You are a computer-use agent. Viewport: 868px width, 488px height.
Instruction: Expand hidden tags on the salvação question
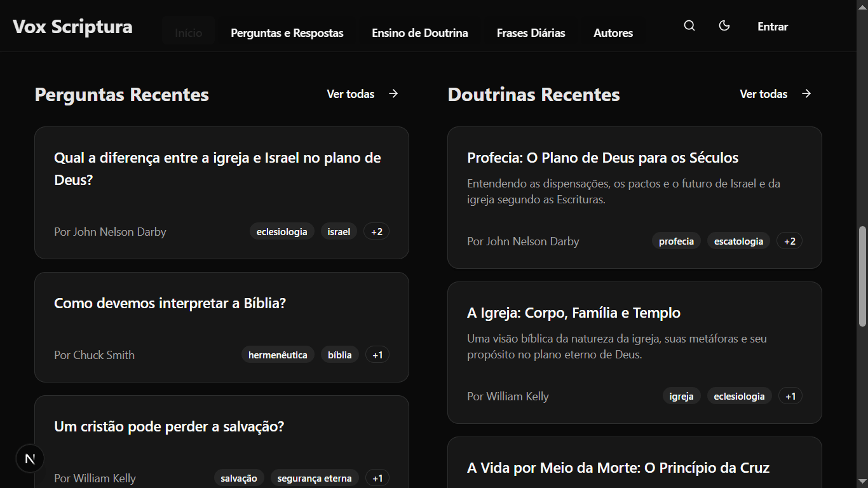377,477
